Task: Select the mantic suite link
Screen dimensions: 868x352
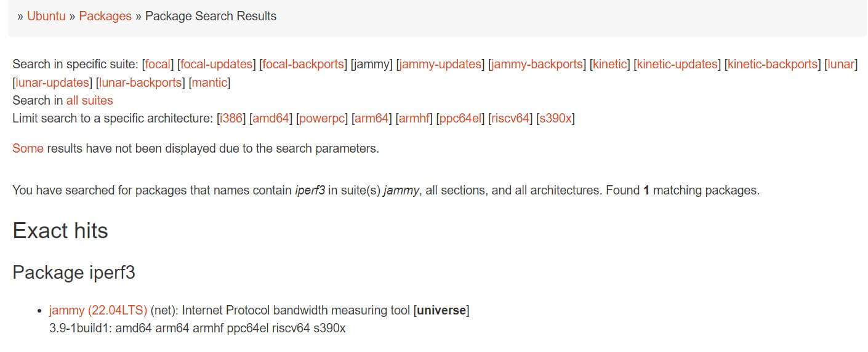Action: point(209,82)
